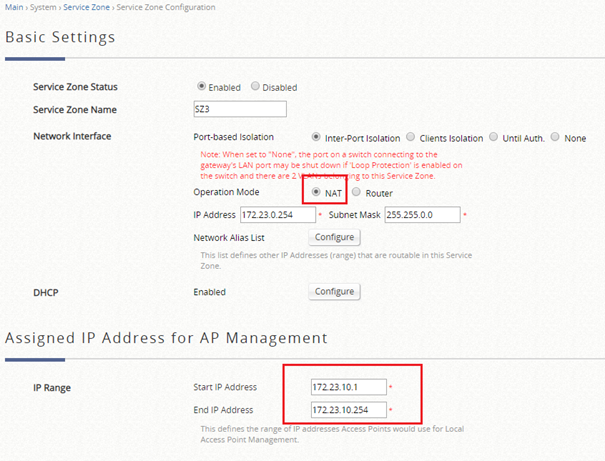This screenshot has width=605, height=461.
Task: Set operation mode to Router
Action: tap(356, 192)
